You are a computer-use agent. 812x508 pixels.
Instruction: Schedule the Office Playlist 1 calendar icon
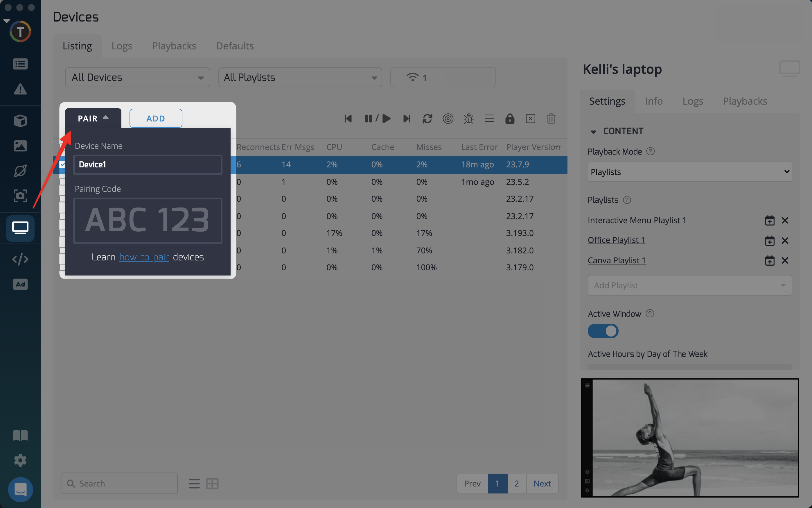(769, 241)
